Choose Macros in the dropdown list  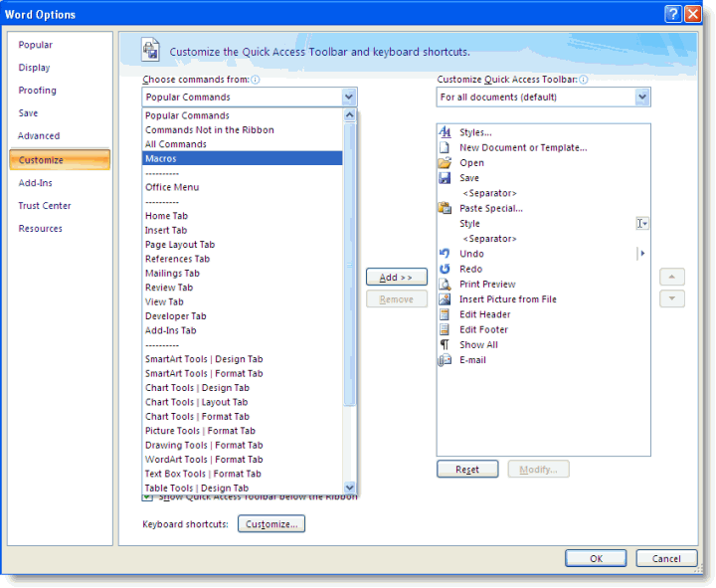point(243,158)
